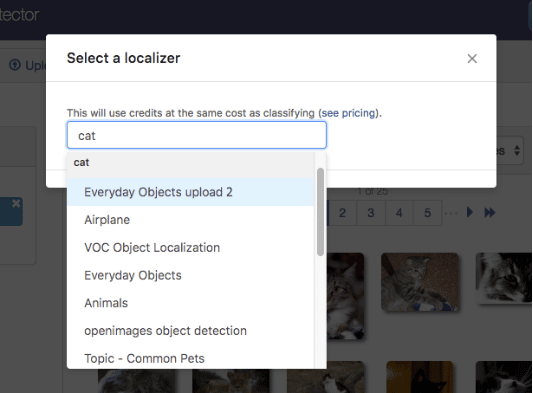Image resolution: width=533 pixels, height=393 pixels.
Task: Go to page 2 of results
Action: pyautogui.click(x=342, y=213)
